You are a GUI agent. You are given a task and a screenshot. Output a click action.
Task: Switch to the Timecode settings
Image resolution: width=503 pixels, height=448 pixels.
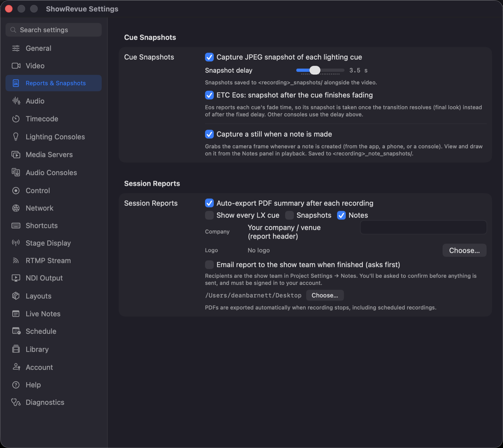click(54, 119)
